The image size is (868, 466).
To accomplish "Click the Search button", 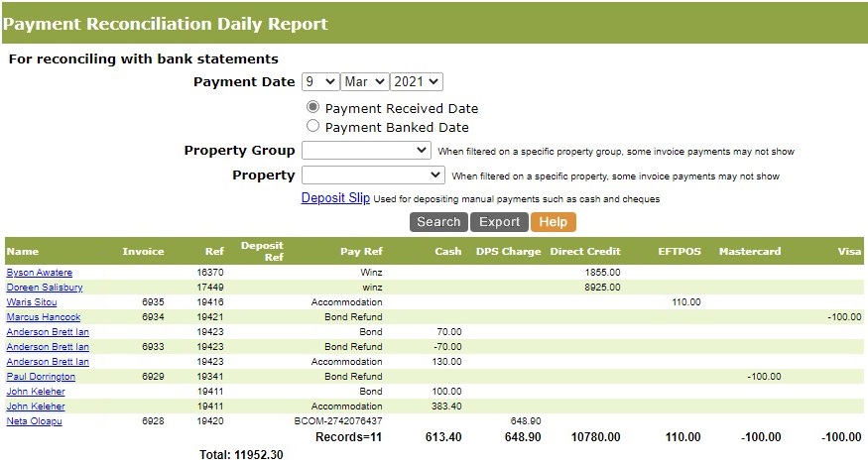I will (438, 222).
